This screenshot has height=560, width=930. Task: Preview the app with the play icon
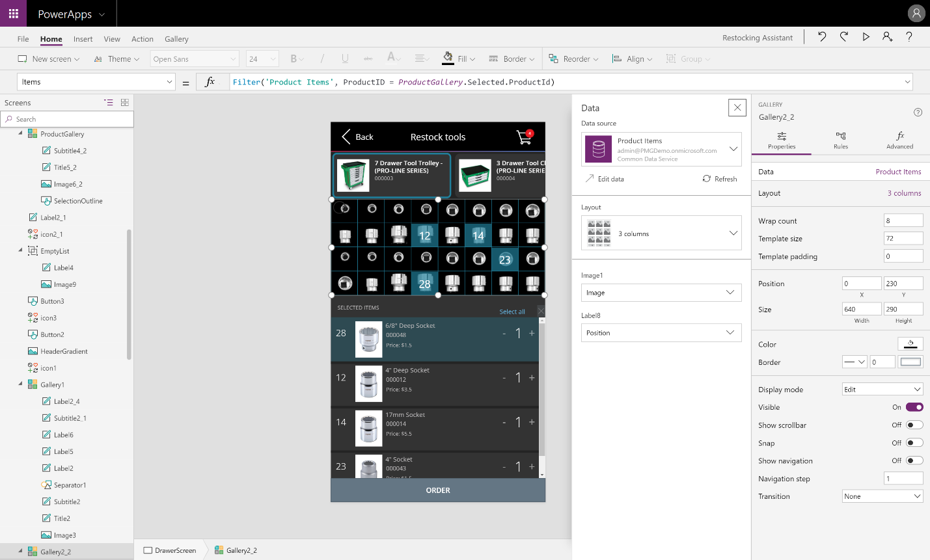pyautogui.click(x=866, y=37)
